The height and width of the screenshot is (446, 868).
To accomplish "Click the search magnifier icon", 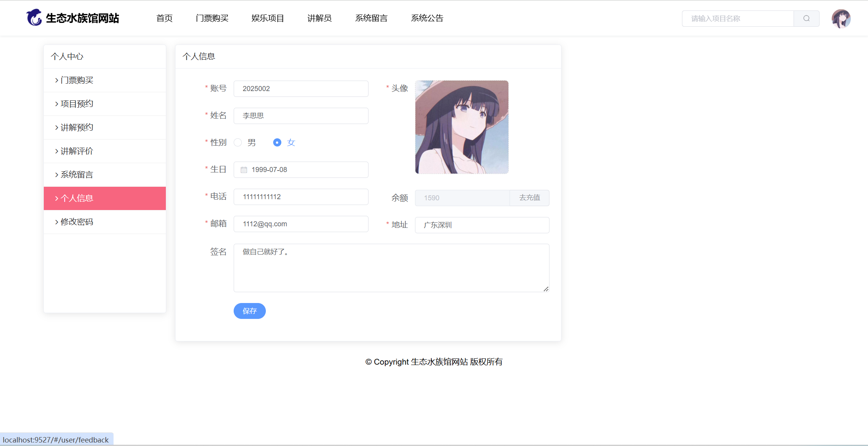I will click(x=806, y=19).
